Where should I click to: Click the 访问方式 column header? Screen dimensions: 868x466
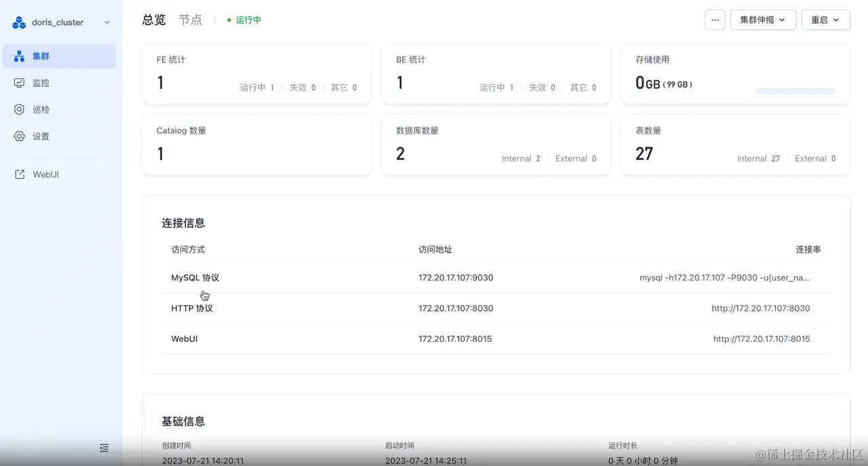pyautogui.click(x=188, y=250)
